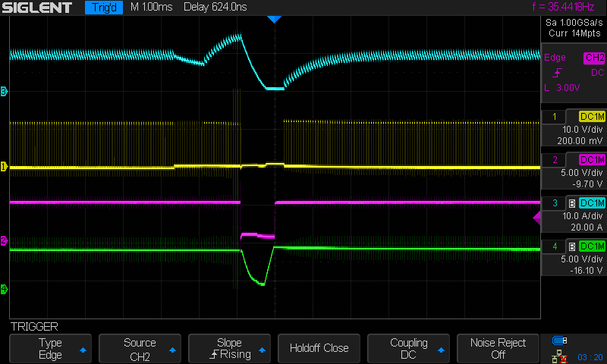The width and height of the screenshot is (607, 364).
Task: Click the network disconnected status icon
Action: tap(559, 356)
